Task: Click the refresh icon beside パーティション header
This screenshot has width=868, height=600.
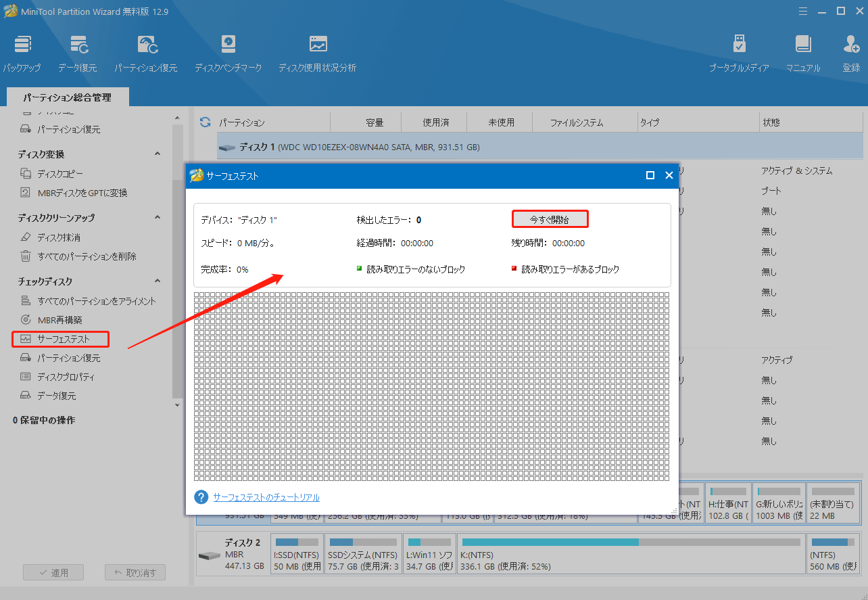Action: click(206, 122)
